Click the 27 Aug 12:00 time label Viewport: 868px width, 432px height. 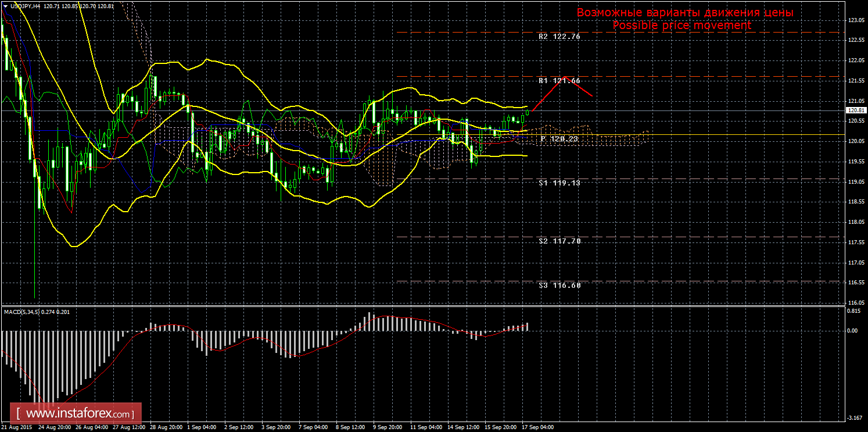(128, 427)
